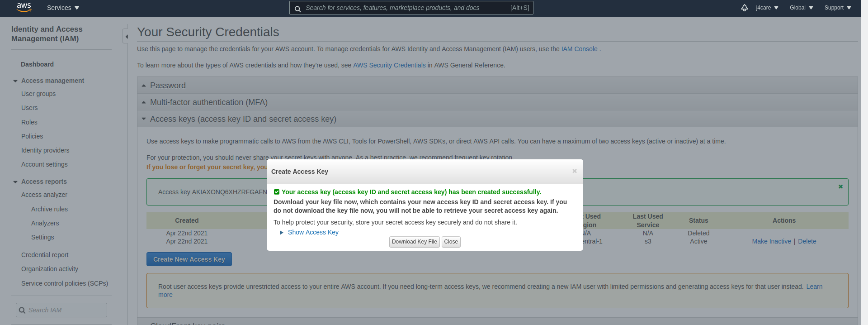
Task: Open Analyzers page
Action: pos(45,223)
